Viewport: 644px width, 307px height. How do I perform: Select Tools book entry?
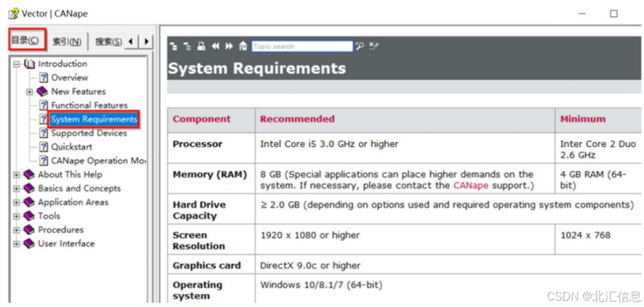(x=49, y=216)
